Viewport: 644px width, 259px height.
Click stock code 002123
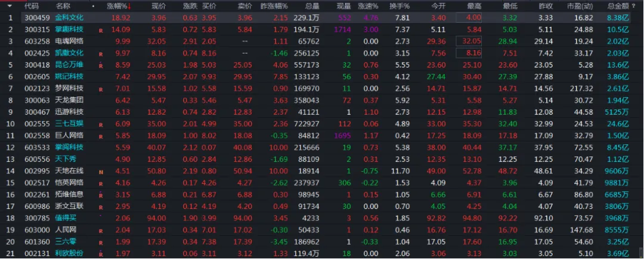coord(37,89)
